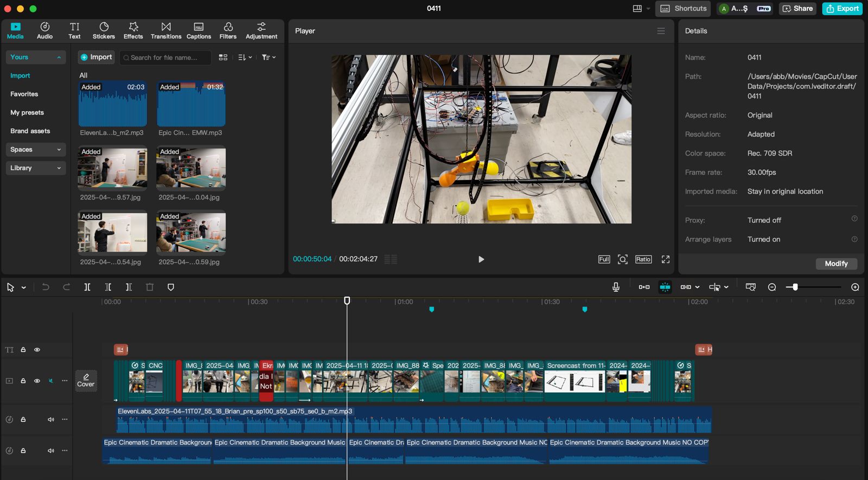The height and width of the screenshot is (480, 868).
Task: Open the Player panel hamburger menu
Action: pos(661,31)
